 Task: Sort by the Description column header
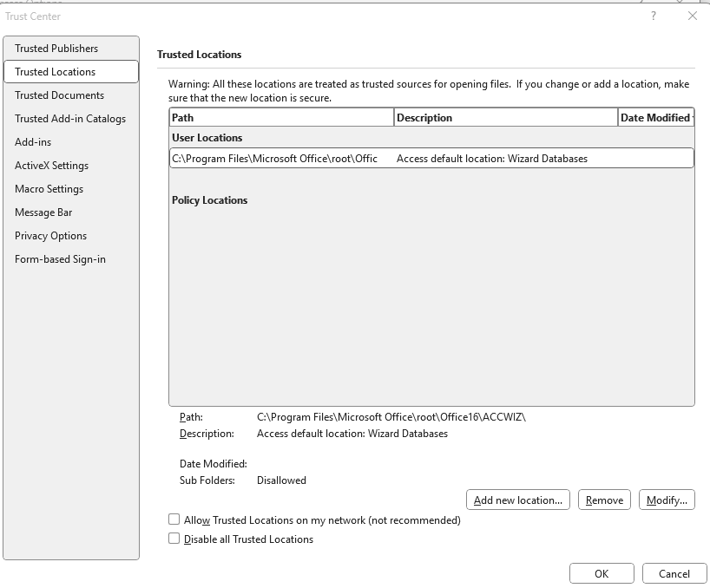[506, 118]
